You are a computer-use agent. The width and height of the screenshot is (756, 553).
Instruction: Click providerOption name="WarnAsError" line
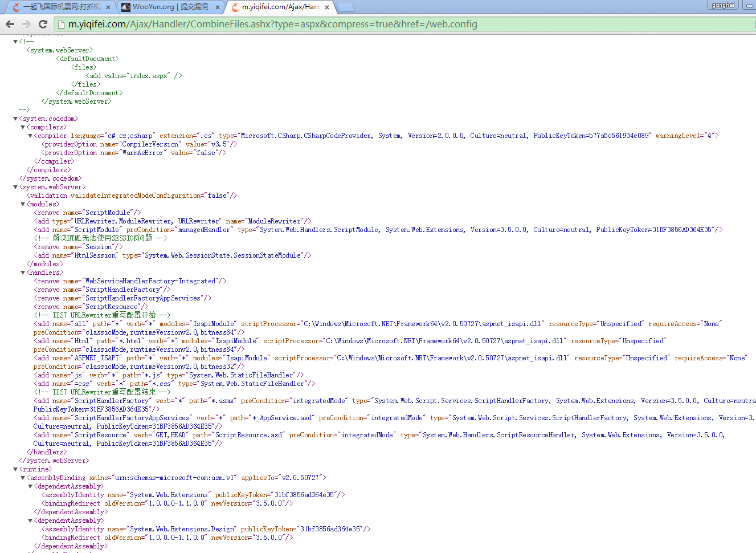[x=134, y=153]
